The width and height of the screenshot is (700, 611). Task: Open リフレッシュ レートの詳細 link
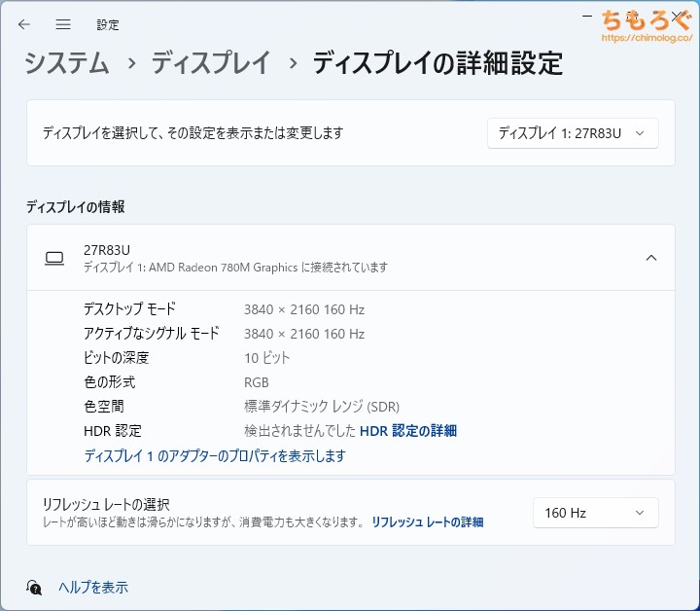coord(427,522)
